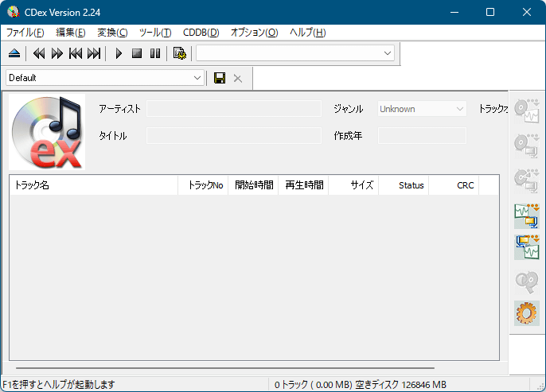Screen dimensions: 546x392
Task: Open the 編集(E) menu
Action: [71, 33]
